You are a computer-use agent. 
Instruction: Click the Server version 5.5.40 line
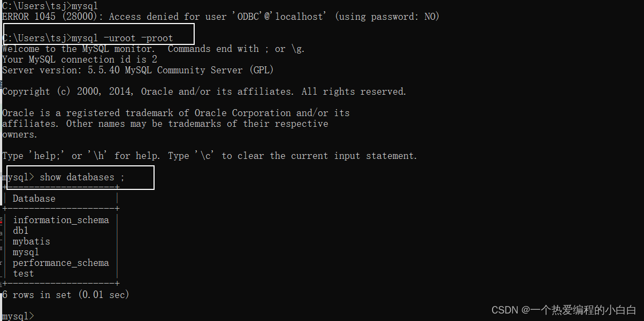137,70
